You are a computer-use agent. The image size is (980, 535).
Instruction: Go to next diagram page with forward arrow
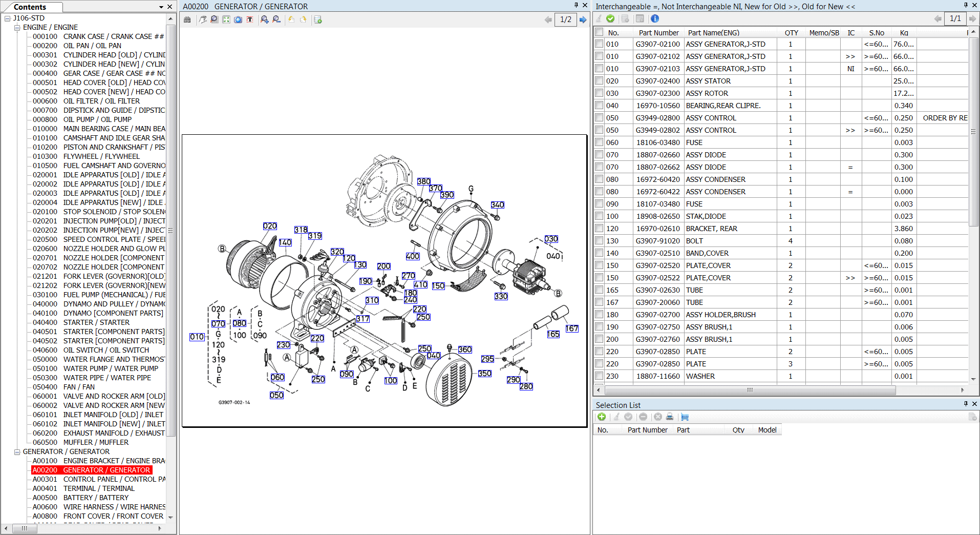coord(583,19)
